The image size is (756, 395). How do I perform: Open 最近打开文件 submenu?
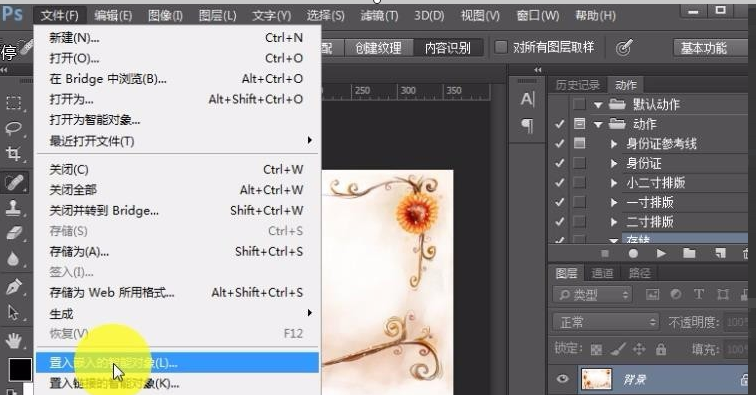click(177, 141)
